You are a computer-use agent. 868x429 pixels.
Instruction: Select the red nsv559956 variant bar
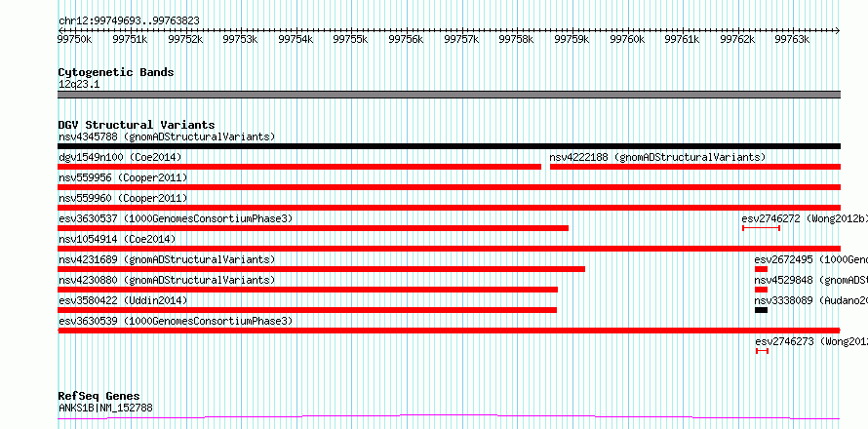pyautogui.click(x=449, y=187)
